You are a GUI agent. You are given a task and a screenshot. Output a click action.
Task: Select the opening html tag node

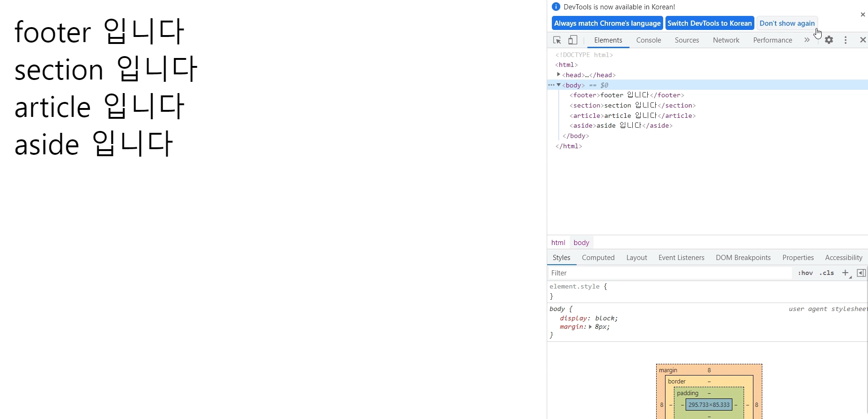click(566, 65)
